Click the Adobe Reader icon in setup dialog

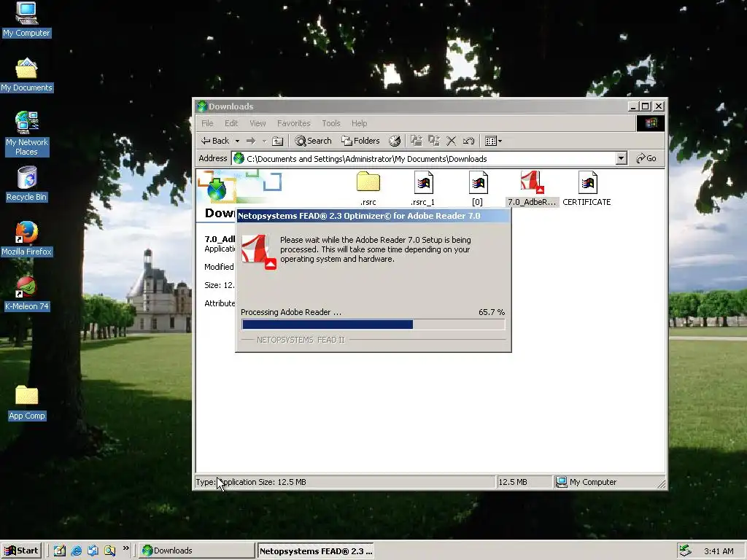tap(259, 252)
